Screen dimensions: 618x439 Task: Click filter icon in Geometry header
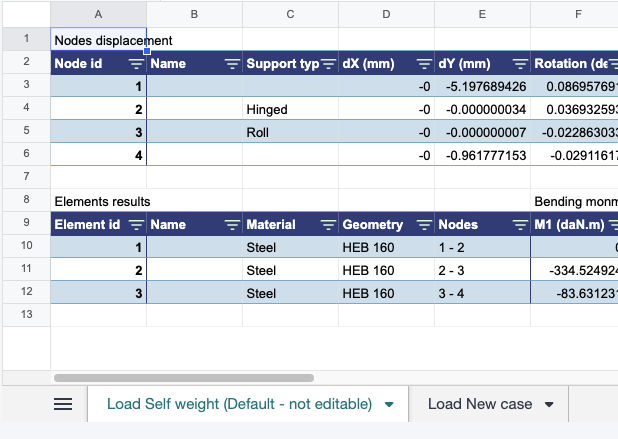[423, 225]
